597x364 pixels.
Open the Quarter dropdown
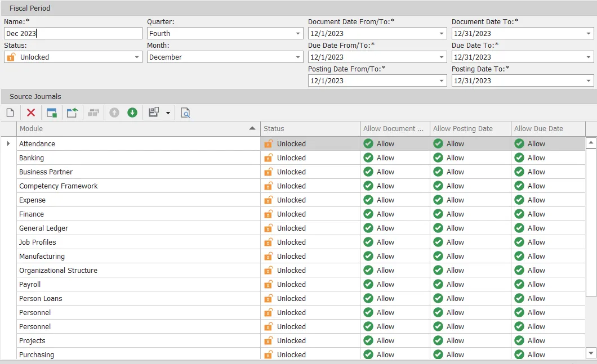pyautogui.click(x=298, y=33)
